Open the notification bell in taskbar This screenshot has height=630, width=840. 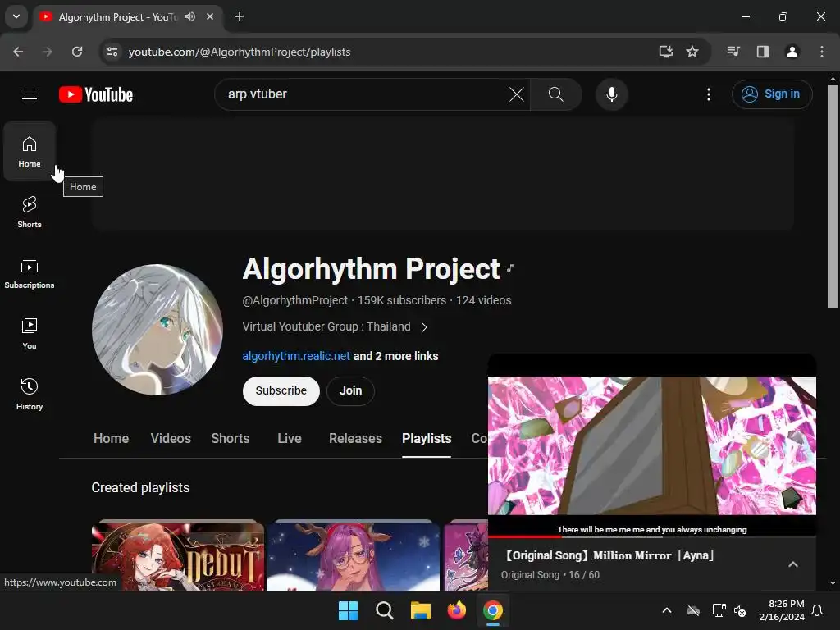coord(817,610)
